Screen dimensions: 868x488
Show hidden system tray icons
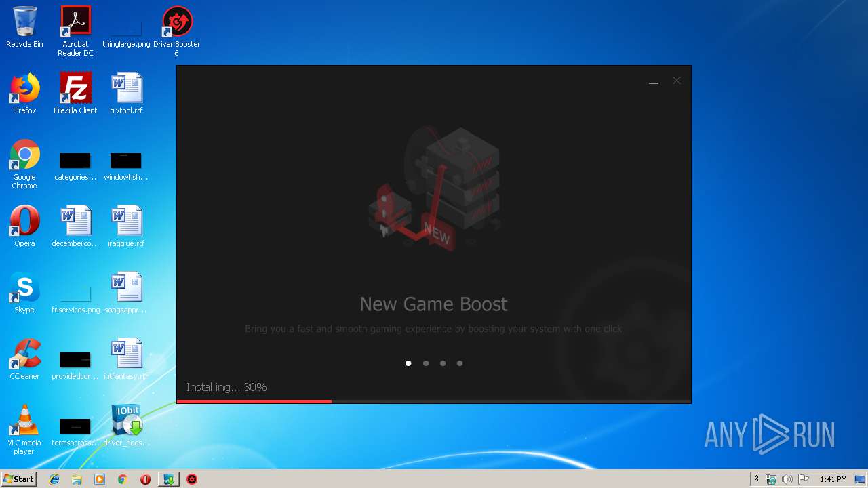(756, 479)
